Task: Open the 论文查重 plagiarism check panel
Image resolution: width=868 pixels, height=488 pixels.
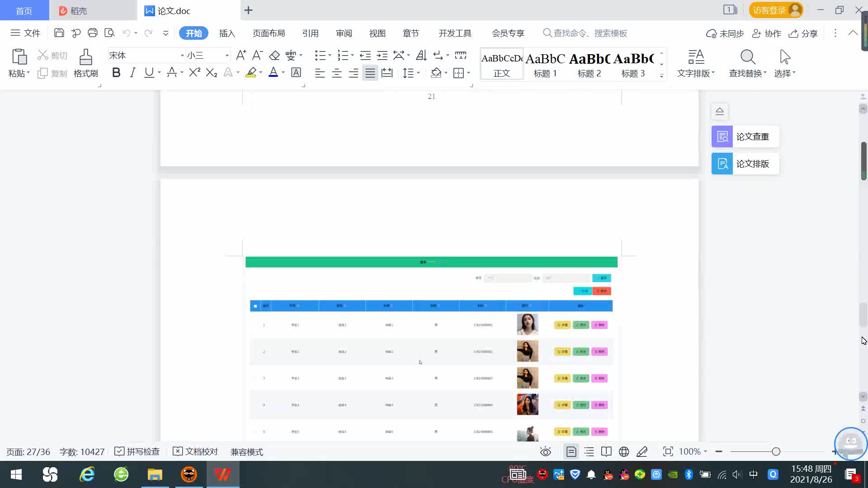Action: [745, 136]
